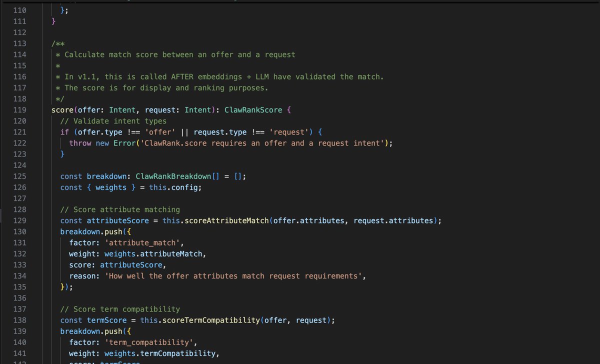
Task: Click the 'In v1.1, this is called AFTER' comment
Action: click(x=220, y=76)
